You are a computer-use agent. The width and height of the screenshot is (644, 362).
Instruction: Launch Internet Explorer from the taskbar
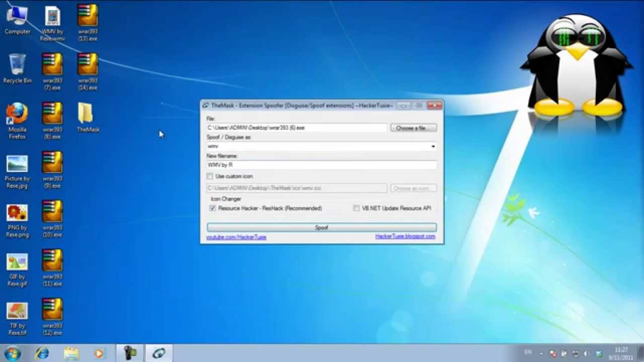tap(41, 353)
